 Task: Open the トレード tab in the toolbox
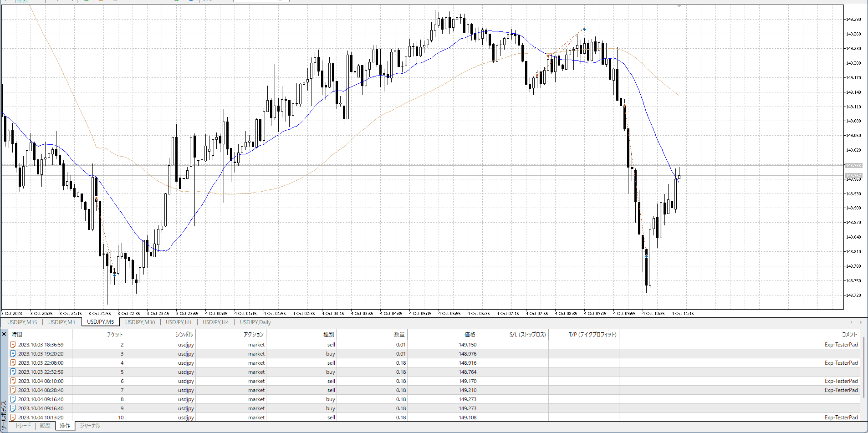point(23,426)
